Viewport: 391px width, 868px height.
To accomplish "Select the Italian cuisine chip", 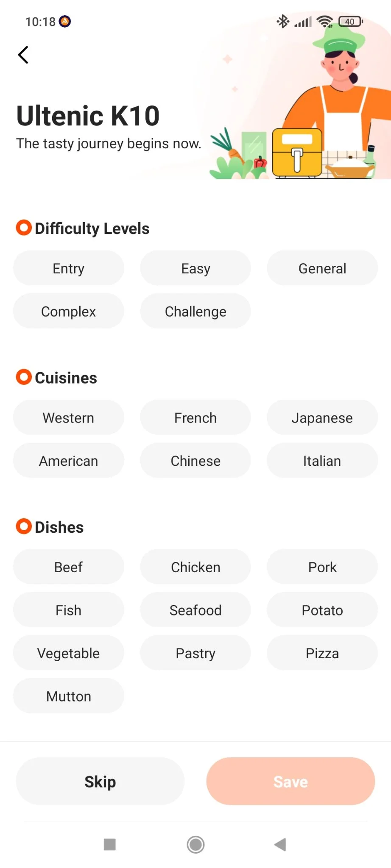I will click(x=322, y=461).
